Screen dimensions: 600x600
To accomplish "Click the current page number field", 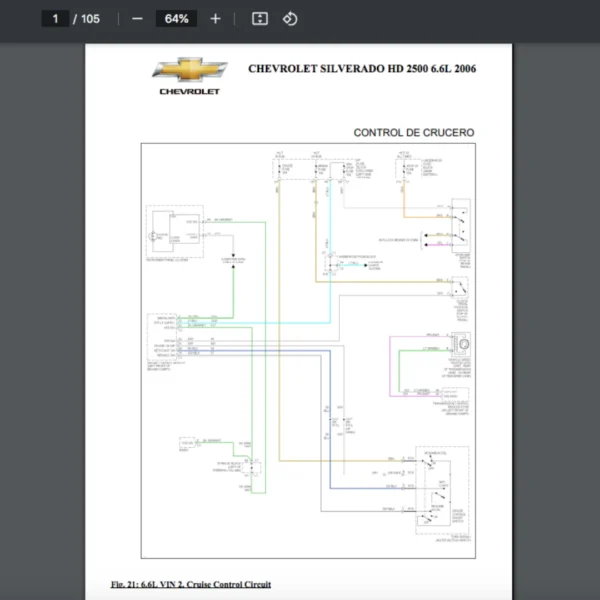I will click(56, 19).
